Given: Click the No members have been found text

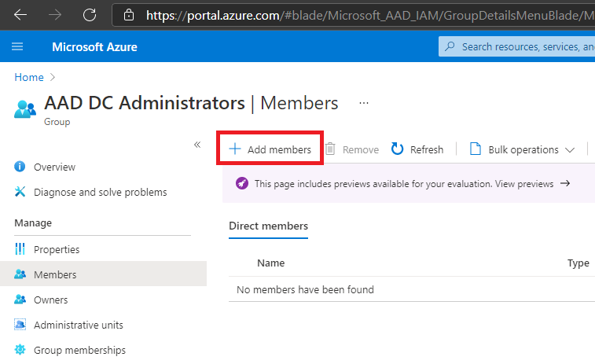Looking at the screenshot, I should click(x=305, y=289).
